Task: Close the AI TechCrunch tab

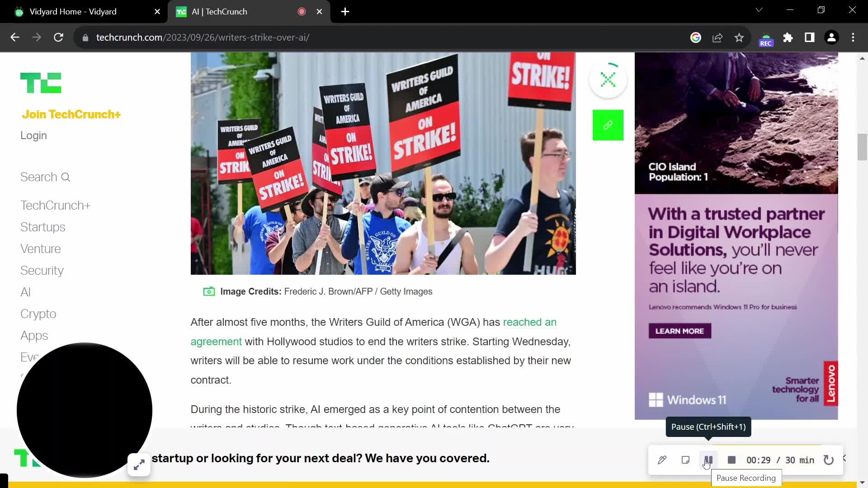Action: click(x=320, y=12)
